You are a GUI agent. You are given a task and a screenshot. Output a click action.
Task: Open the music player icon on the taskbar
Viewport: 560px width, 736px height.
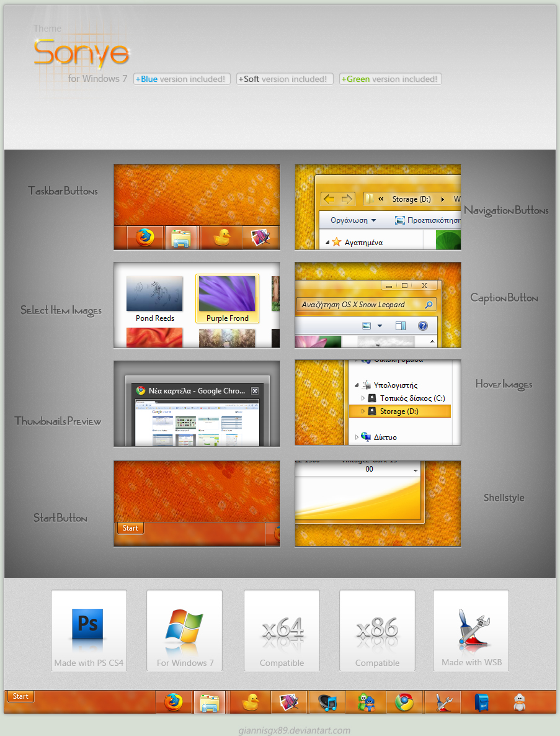pos(327,702)
